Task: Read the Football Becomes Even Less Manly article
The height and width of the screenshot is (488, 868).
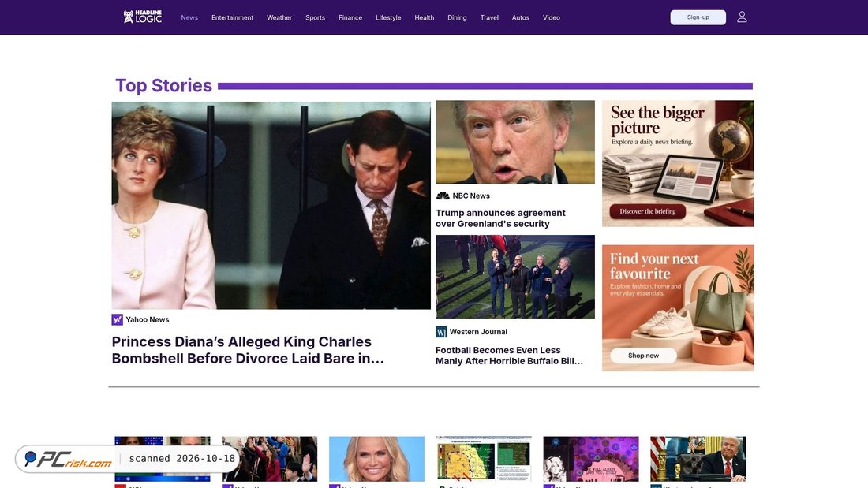Action: [509, 356]
